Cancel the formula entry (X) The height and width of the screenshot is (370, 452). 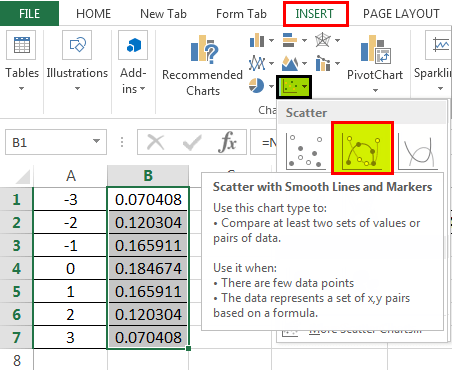[156, 143]
